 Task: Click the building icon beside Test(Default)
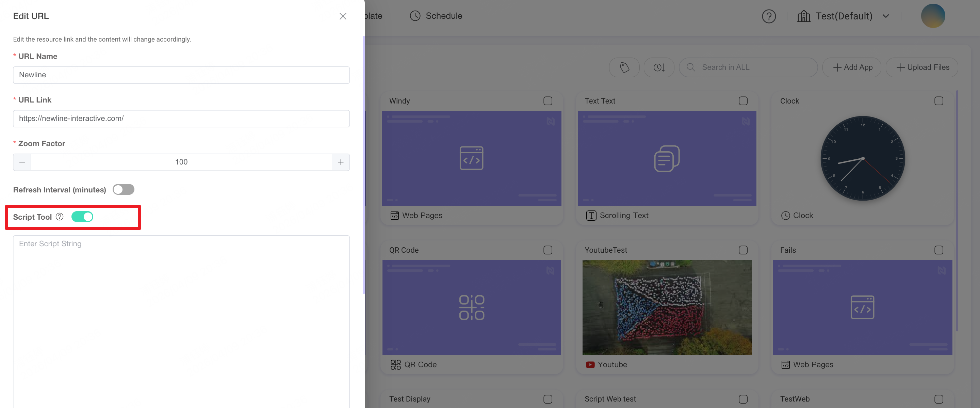tap(803, 16)
